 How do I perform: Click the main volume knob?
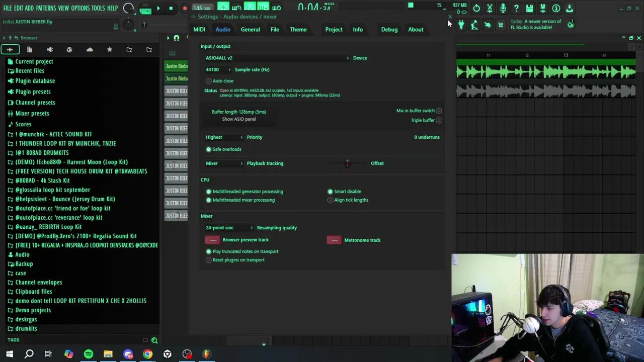(x=128, y=8)
